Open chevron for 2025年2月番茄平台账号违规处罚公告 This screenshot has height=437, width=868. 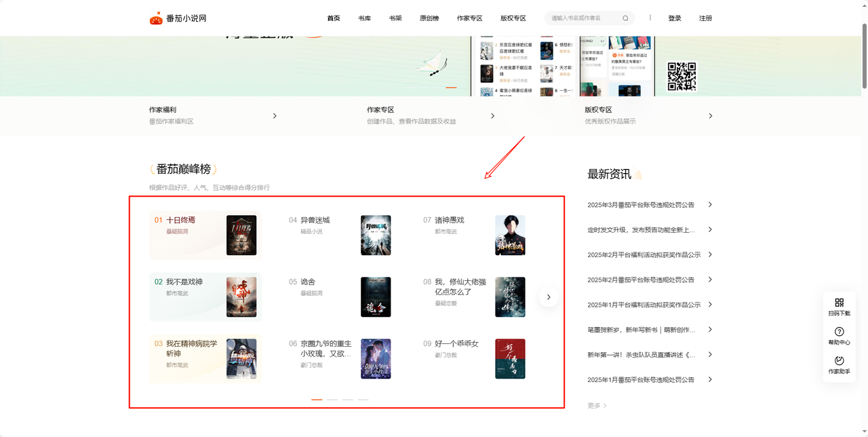point(710,280)
